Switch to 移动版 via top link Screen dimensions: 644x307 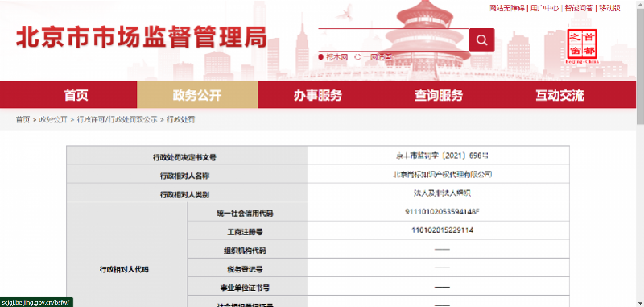[x=609, y=8]
